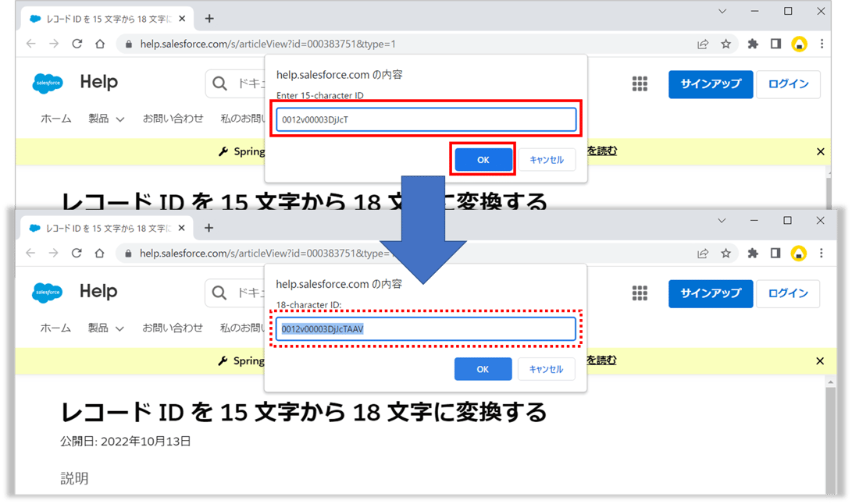The height and width of the screenshot is (504, 852).
Task: Click the Chrome profile avatar icon
Action: coord(799,44)
